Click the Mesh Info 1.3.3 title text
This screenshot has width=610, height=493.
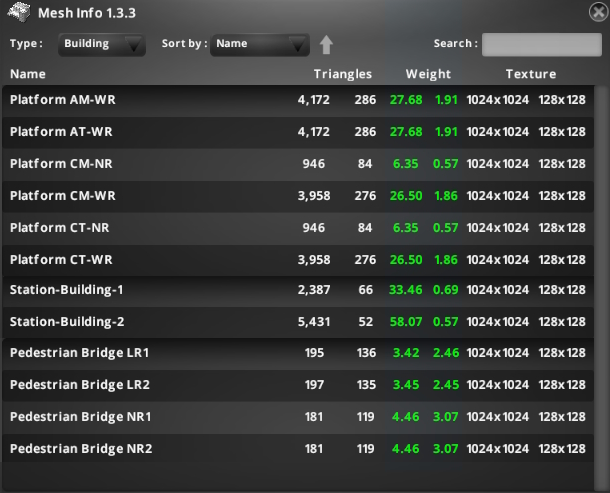[x=87, y=13]
